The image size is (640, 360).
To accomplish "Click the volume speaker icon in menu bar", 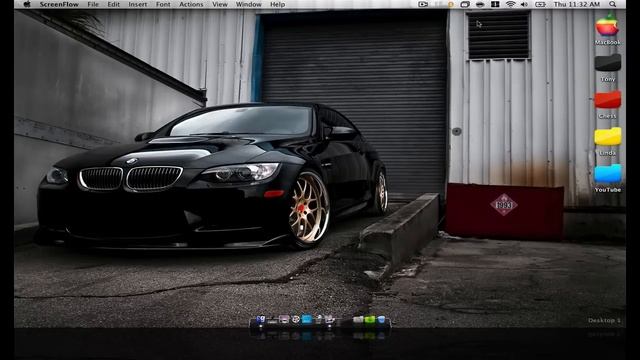I will pos(524,4).
